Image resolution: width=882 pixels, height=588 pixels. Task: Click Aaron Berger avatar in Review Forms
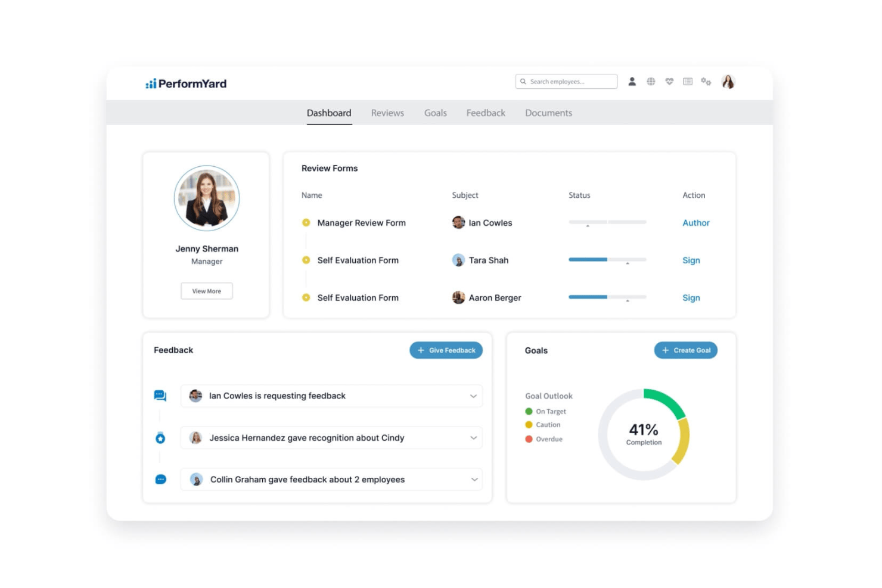pyautogui.click(x=458, y=297)
